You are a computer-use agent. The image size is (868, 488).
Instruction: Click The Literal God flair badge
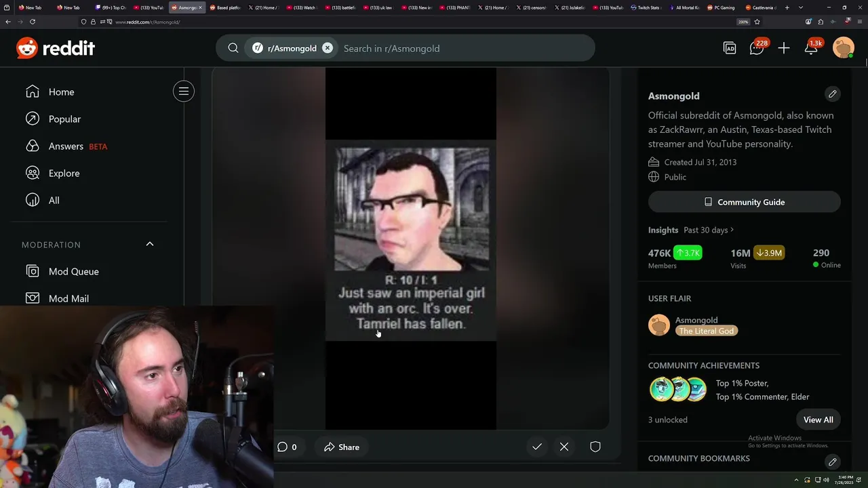[x=706, y=331]
